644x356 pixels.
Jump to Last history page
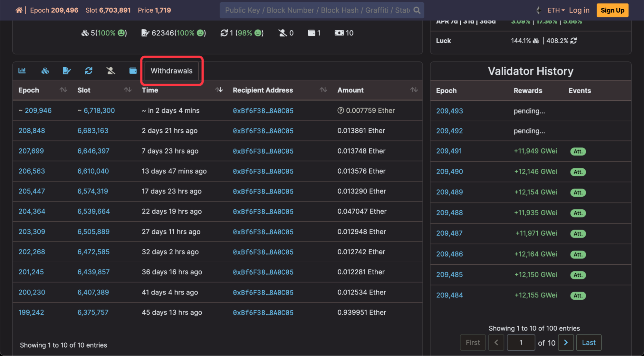(x=588, y=342)
